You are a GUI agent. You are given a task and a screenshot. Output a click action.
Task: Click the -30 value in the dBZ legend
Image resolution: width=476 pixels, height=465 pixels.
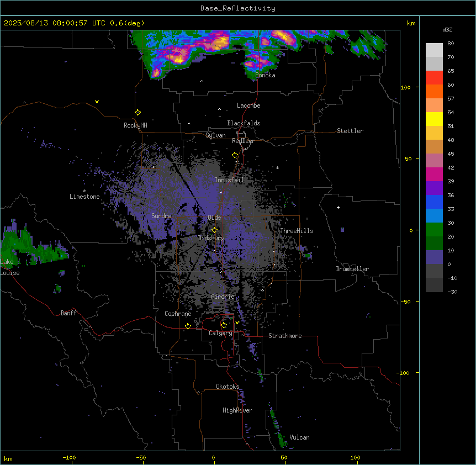click(x=452, y=292)
